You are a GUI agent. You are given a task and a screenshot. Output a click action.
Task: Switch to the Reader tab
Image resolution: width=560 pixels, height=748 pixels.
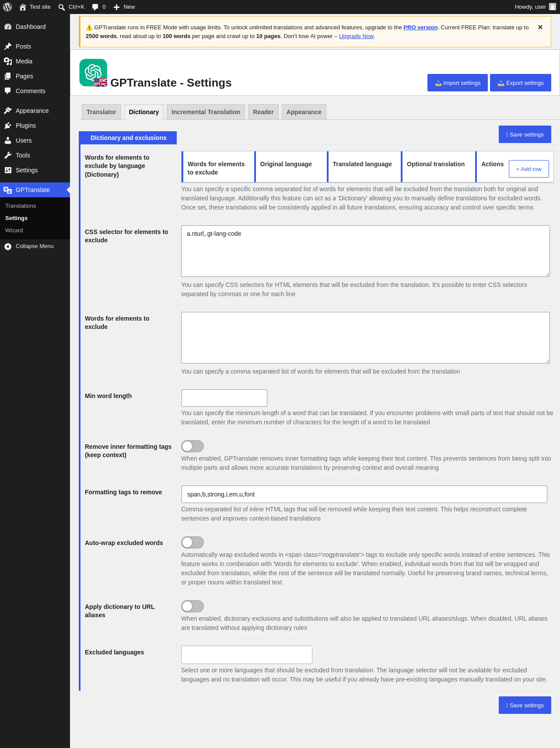263,112
